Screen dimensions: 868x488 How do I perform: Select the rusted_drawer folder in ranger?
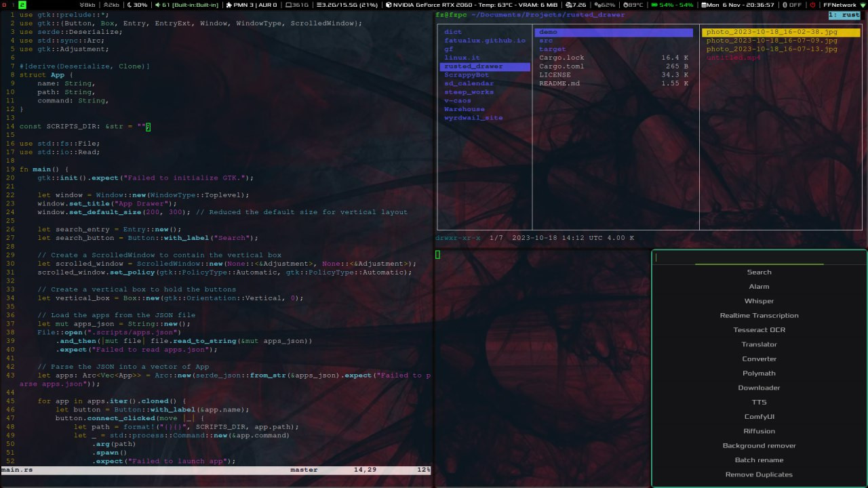click(485, 66)
